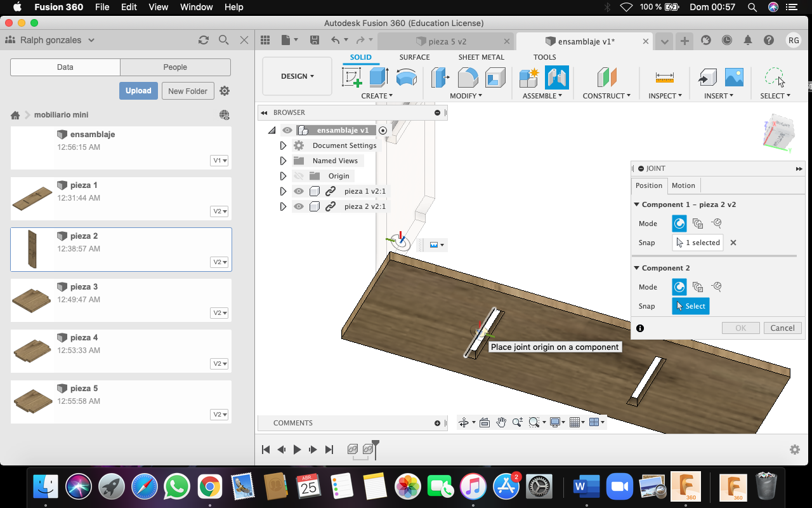Click the New Component icon in Assemble
This screenshot has width=812, height=508.
point(528,77)
